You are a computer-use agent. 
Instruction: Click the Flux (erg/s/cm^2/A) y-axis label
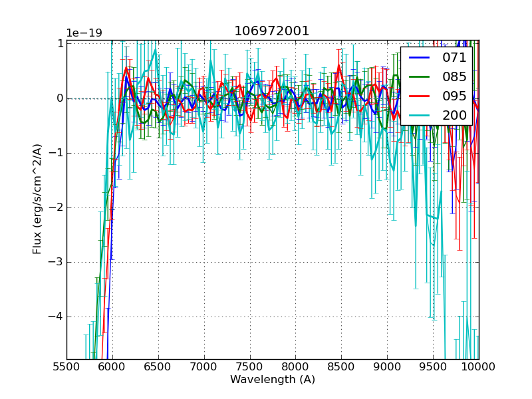pos(38,199)
